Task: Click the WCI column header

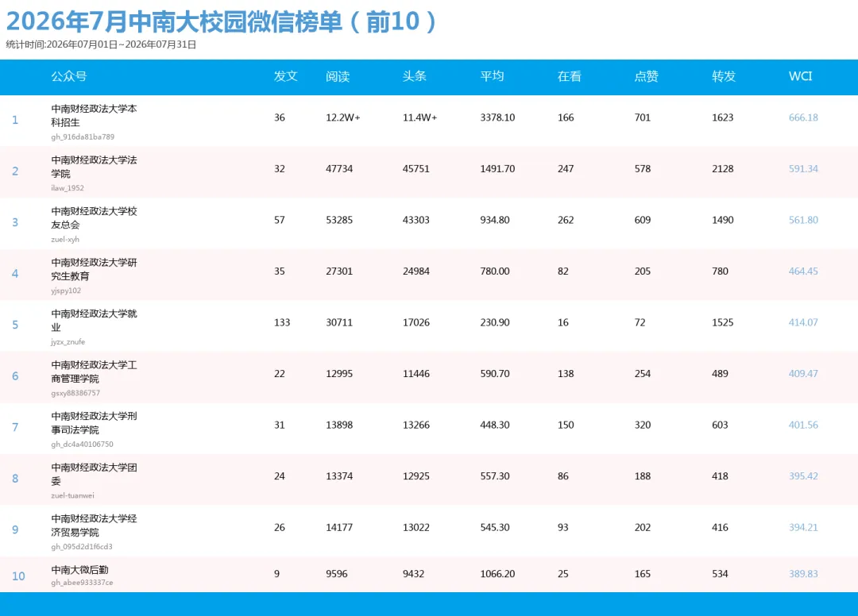Action: [801, 76]
